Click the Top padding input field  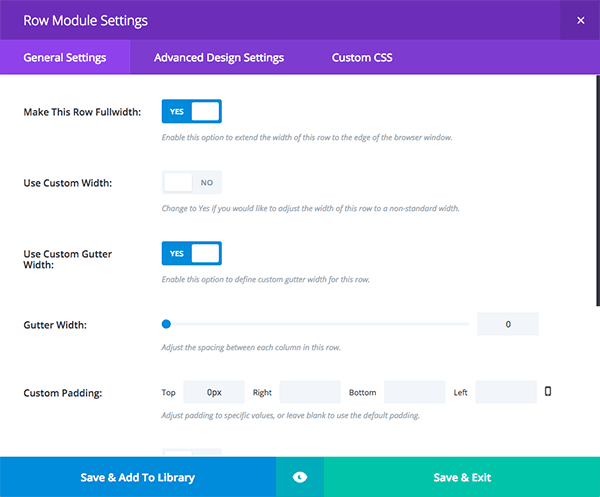pos(214,392)
